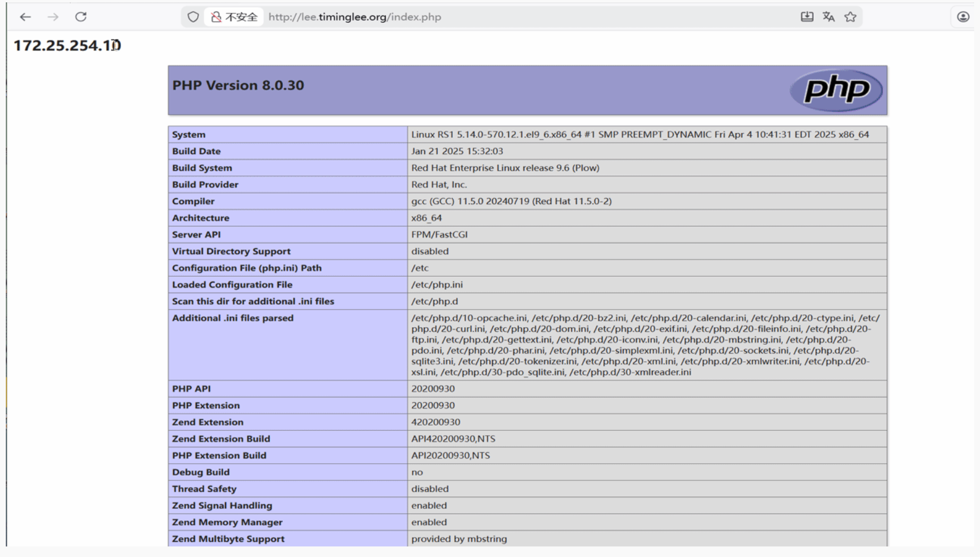Open the translate page icon

coord(829,17)
